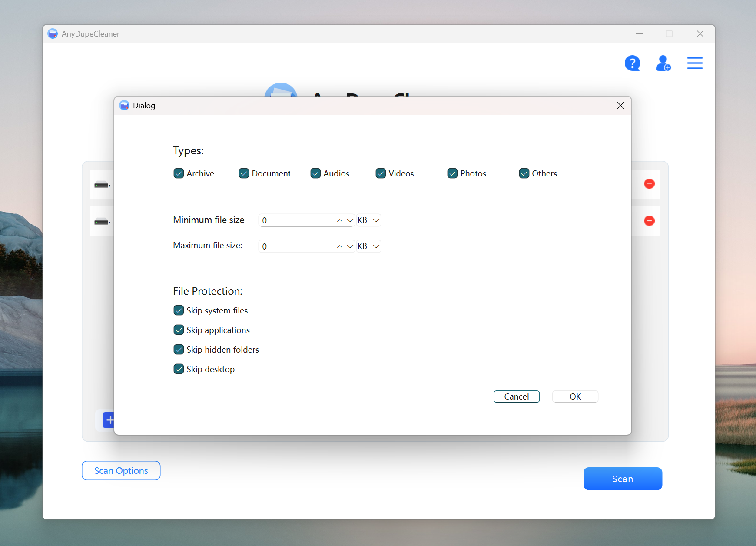Image resolution: width=756 pixels, height=546 pixels.
Task: Expand the Maximum file size KB dropdown
Action: [368, 246]
